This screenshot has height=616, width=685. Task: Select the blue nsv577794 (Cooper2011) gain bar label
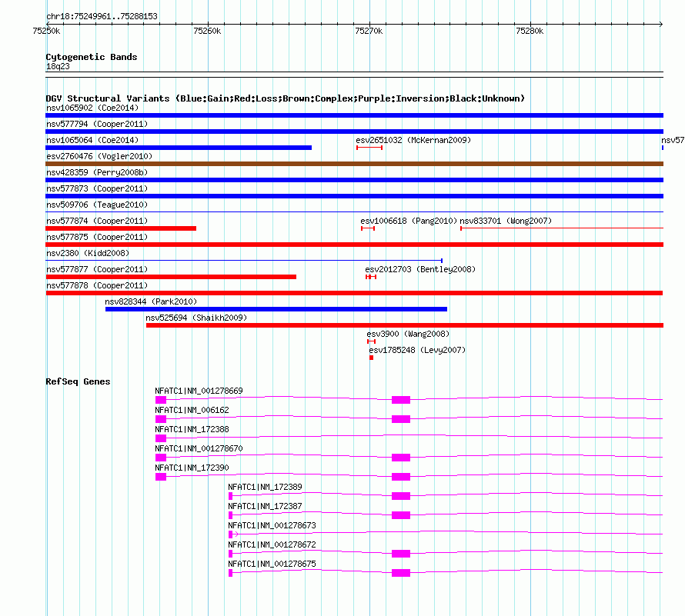[x=97, y=124]
